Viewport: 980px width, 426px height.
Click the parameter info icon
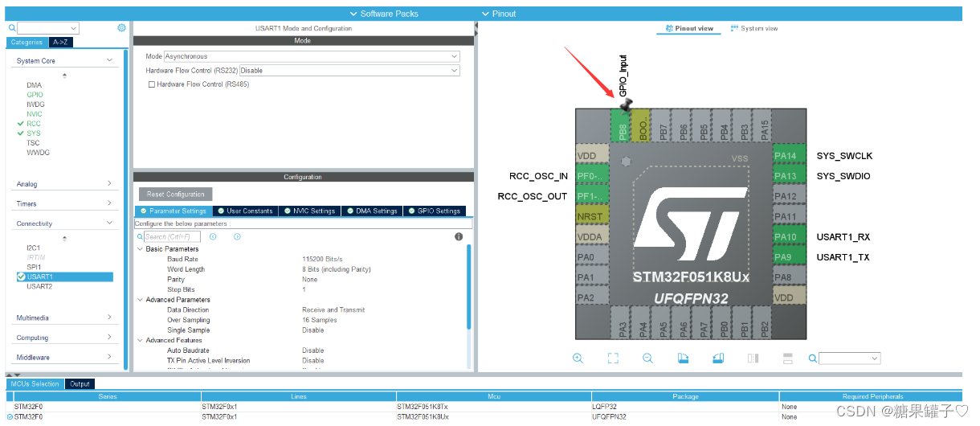(x=459, y=236)
